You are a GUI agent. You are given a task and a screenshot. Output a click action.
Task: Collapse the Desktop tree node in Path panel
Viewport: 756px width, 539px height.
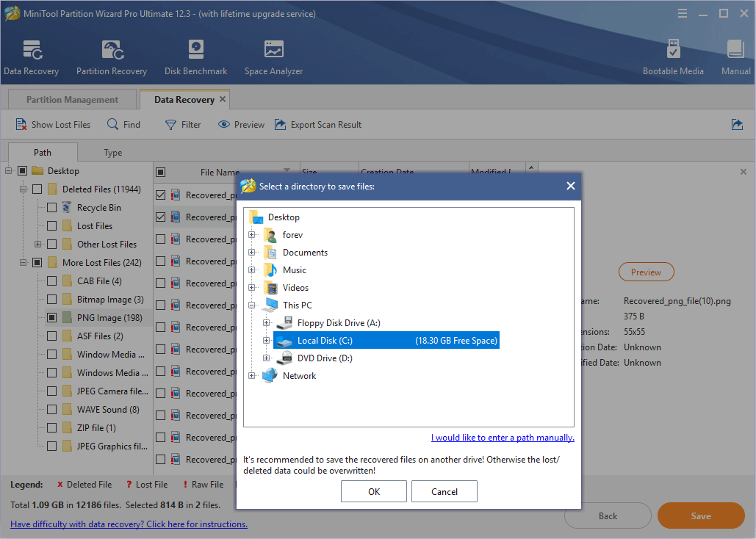9,170
